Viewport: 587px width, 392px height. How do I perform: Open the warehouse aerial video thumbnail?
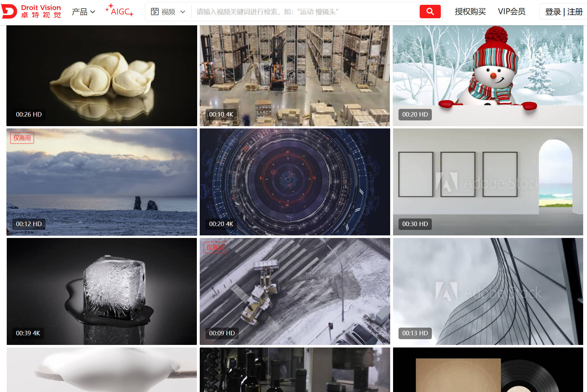point(295,76)
